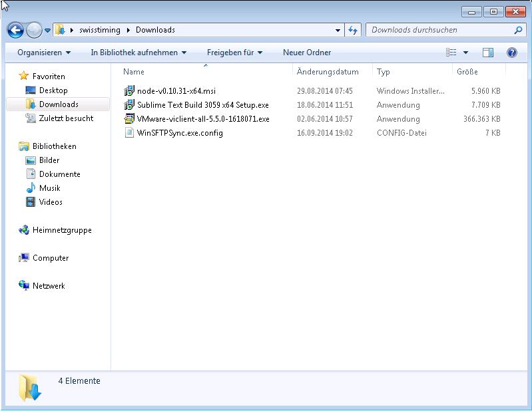The image size is (532, 411).
Task: Sort files by the Größe column
Action: coord(467,72)
